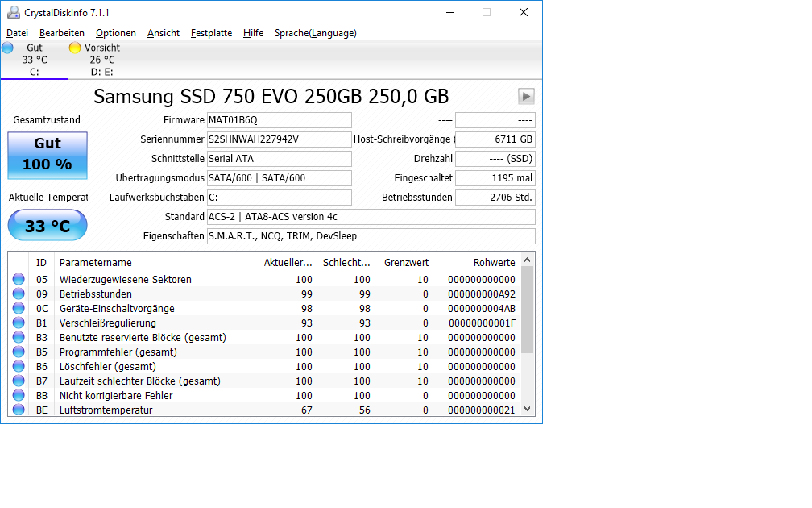Click status orb of Betriebsstunden row 09

[x=19, y=294]
